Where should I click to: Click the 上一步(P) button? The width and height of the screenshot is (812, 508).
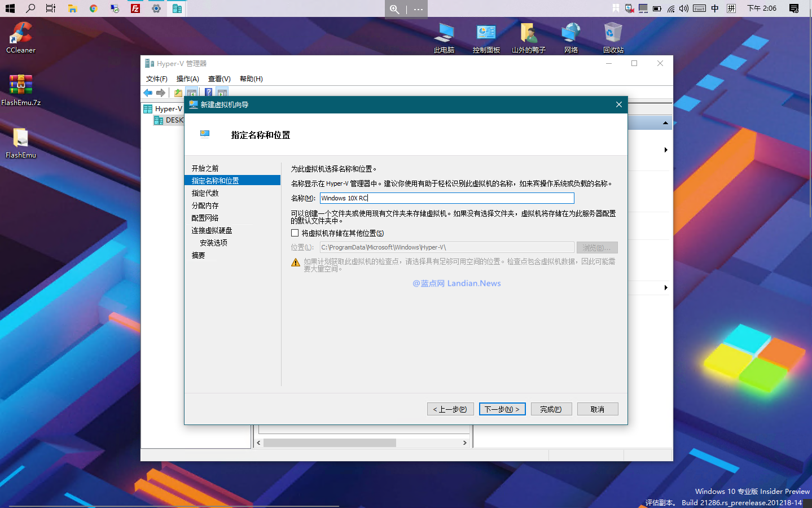tap(450, 409)
